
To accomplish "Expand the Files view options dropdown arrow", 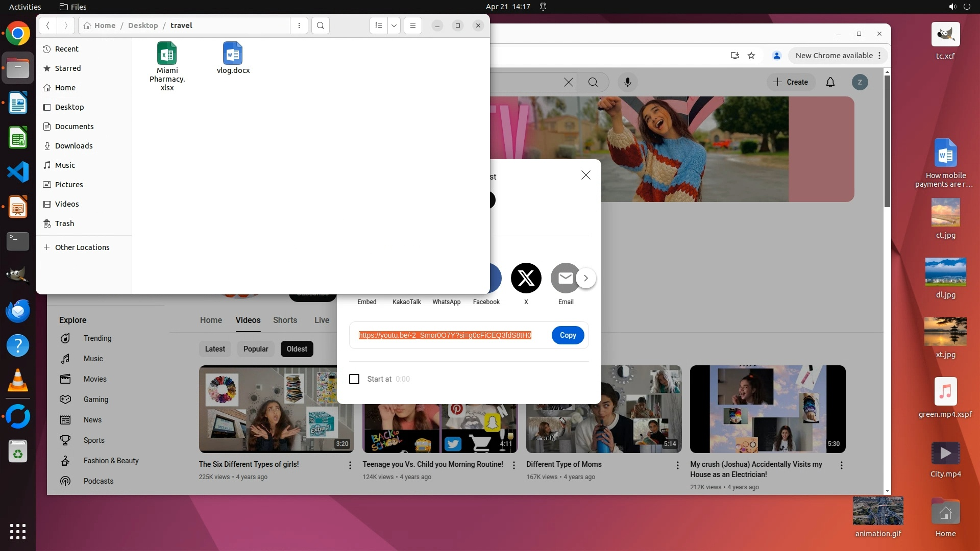I will click(x=394, y=26).
